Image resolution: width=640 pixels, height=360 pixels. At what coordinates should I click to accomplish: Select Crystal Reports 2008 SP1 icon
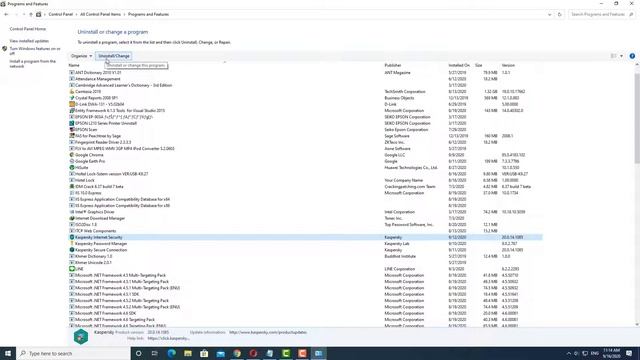click(x=72, y=98)
